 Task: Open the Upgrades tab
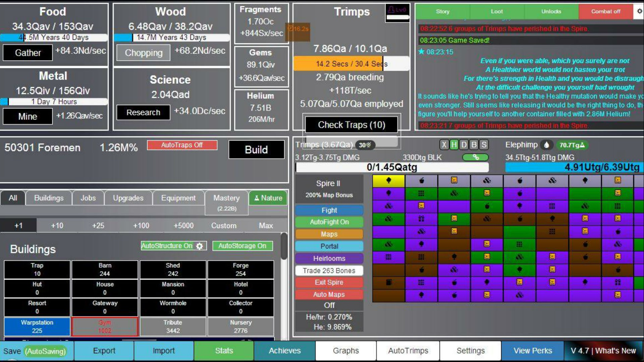128,198
